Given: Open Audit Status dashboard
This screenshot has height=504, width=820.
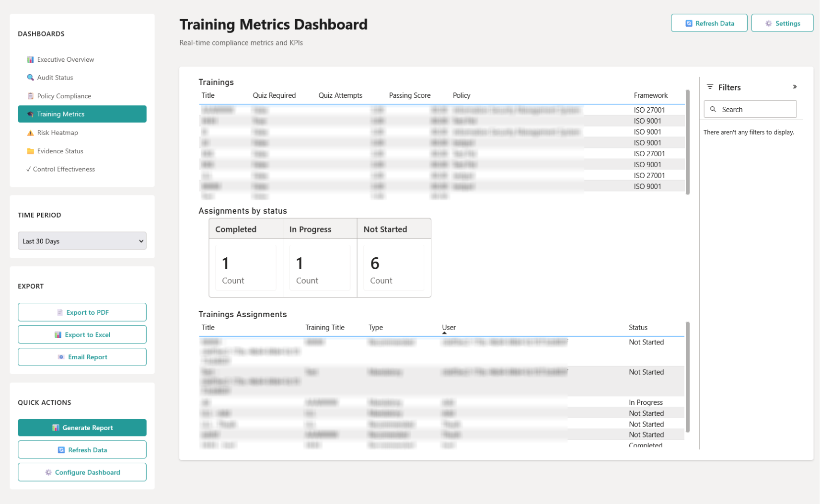Looking at the screenshot, I should (82, 78).
